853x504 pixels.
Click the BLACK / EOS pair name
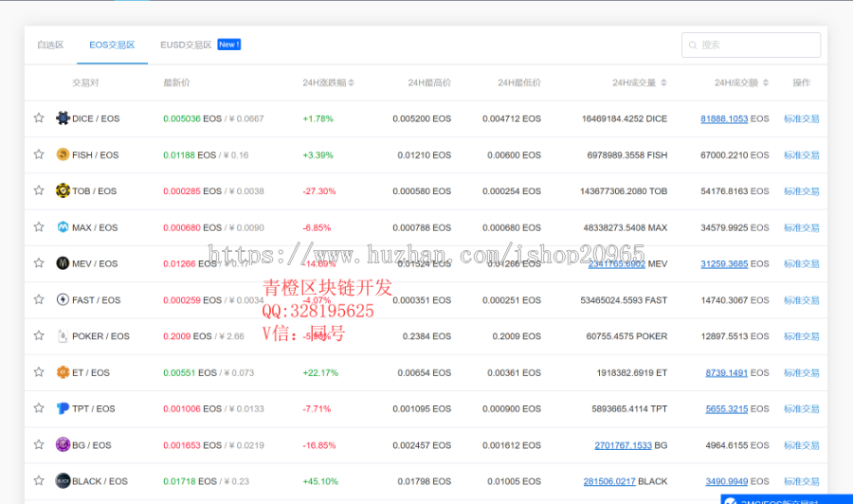100,481
